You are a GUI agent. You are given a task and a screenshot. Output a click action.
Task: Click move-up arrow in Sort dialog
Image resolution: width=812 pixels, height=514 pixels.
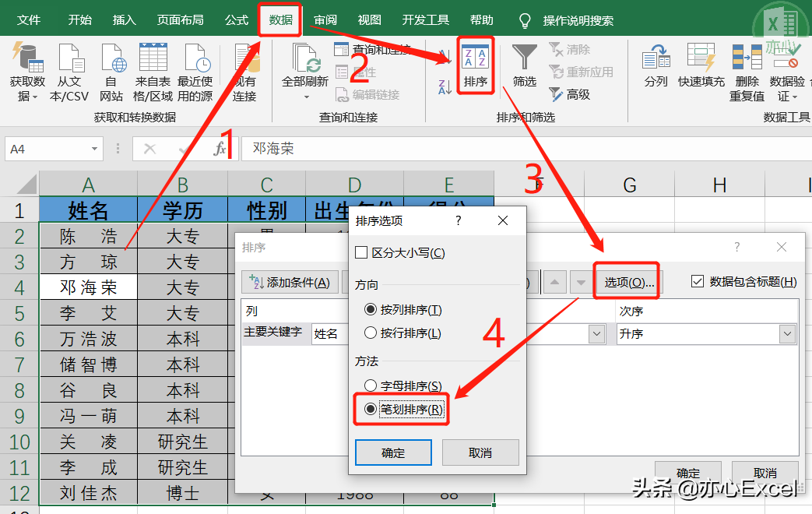554,283
